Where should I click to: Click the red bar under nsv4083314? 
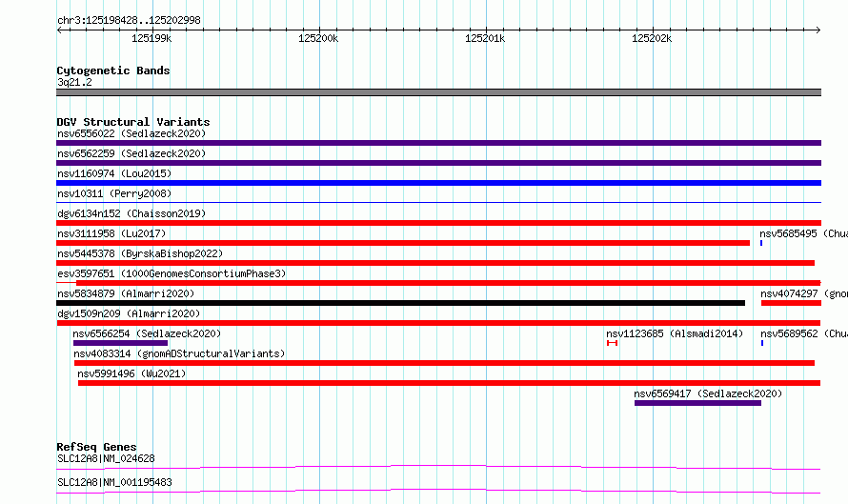[444, 363]
